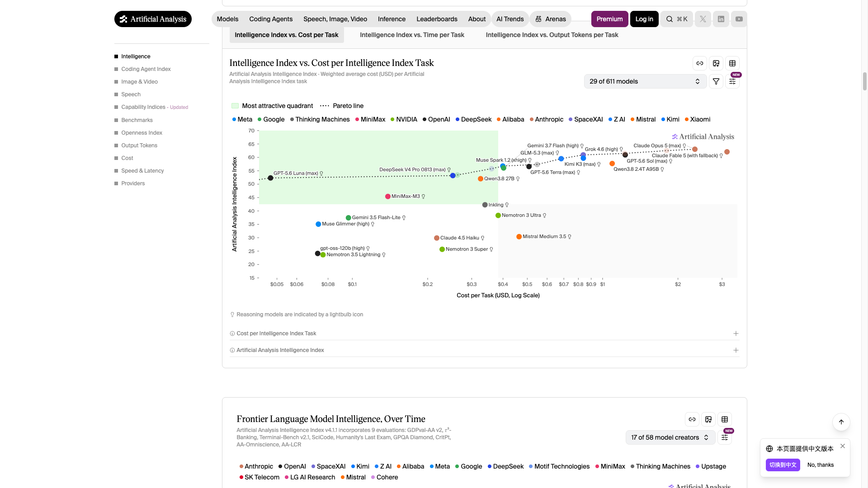Switch to Intelligence Index vs. Time per Task tab
Viewport: 868px width, 488px height.
pyautogui.click(x=412, y=35)
